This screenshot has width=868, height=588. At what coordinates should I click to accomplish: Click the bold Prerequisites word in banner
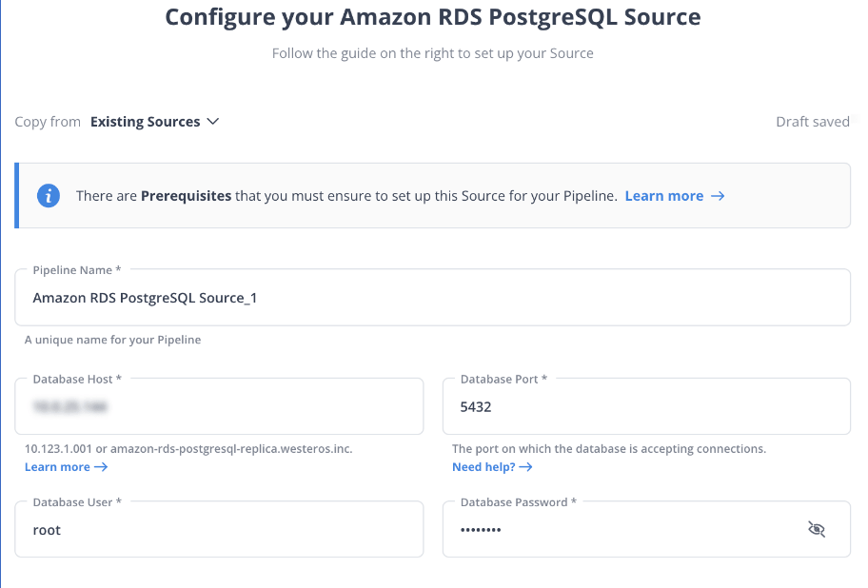186,196
